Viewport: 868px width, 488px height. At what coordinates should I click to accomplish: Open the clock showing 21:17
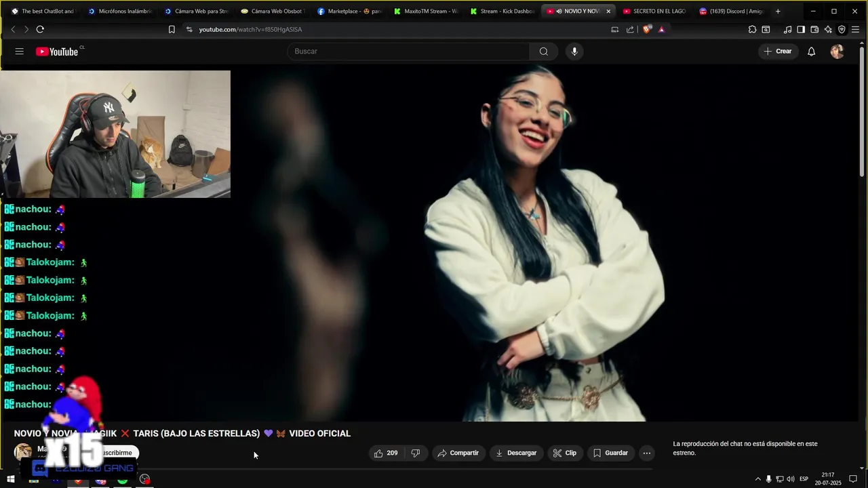click(828, 479)
